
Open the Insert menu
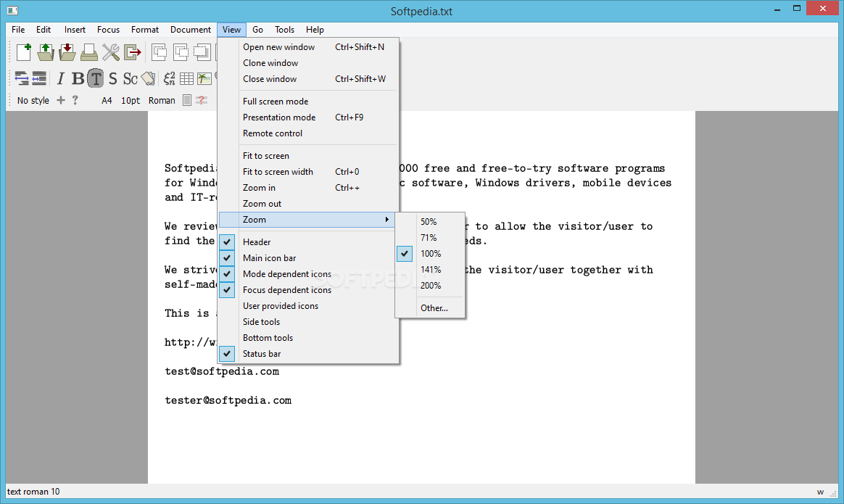point(75,30)
